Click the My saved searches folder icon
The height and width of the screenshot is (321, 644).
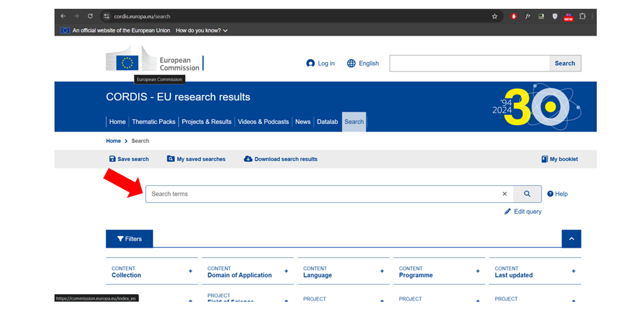170,159
